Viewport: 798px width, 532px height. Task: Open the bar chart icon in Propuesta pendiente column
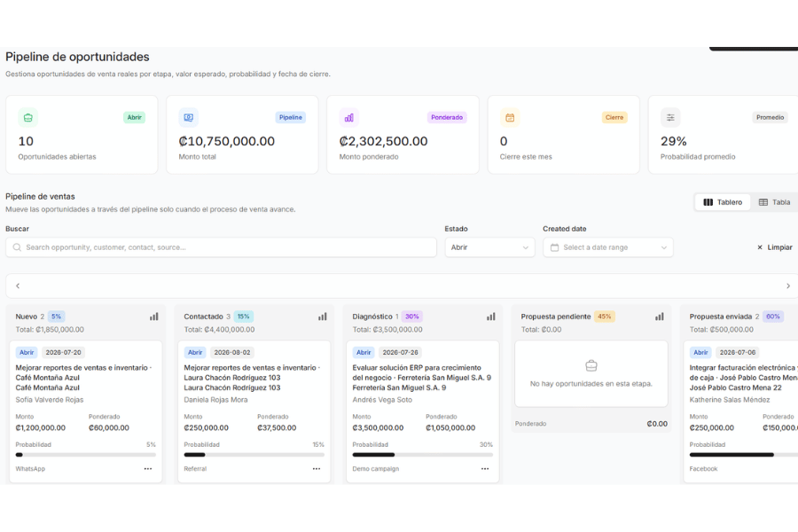pos(660,317)
